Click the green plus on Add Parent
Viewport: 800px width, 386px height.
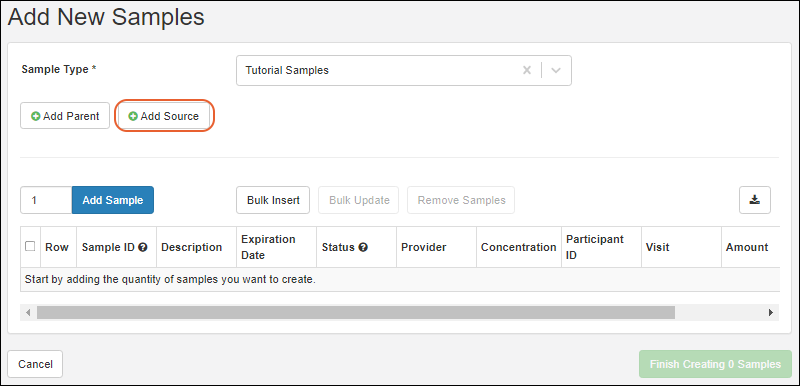pyautogui.click(x=36, y=117)
